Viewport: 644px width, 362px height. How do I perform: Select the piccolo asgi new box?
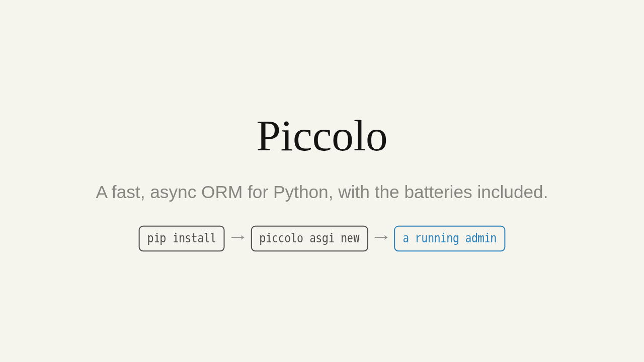tap(309, 238)
